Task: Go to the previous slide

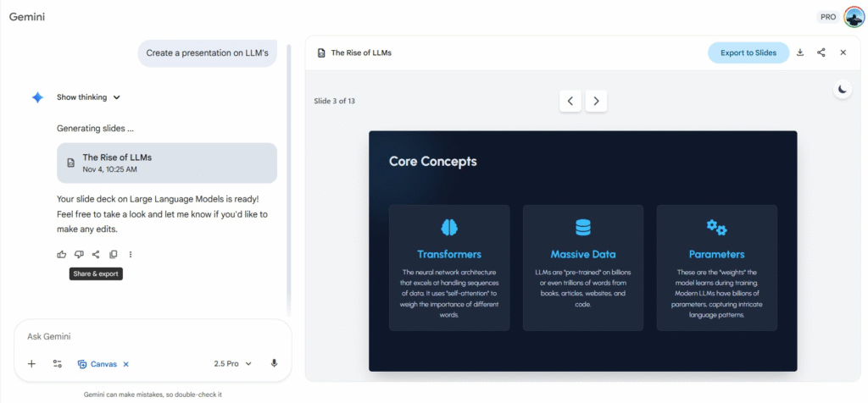Action: coord(570,101)
